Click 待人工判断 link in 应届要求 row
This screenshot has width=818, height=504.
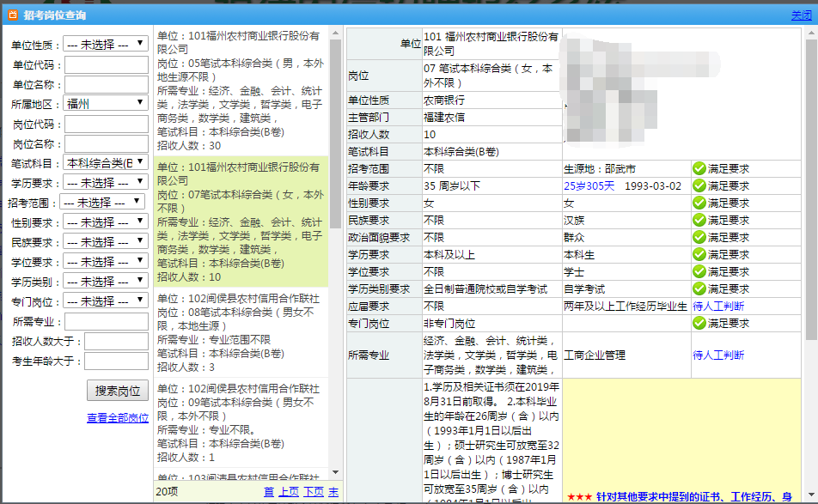point(718,307)
